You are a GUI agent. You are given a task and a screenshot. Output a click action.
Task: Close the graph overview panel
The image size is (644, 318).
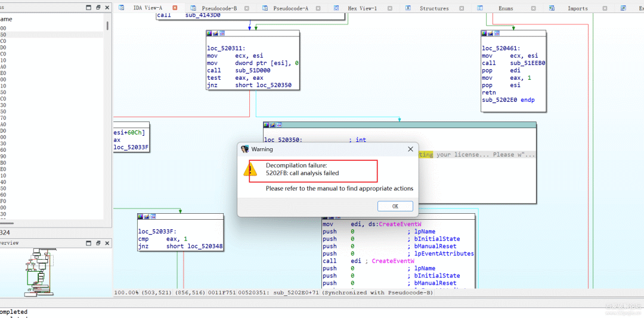[107, 243]
